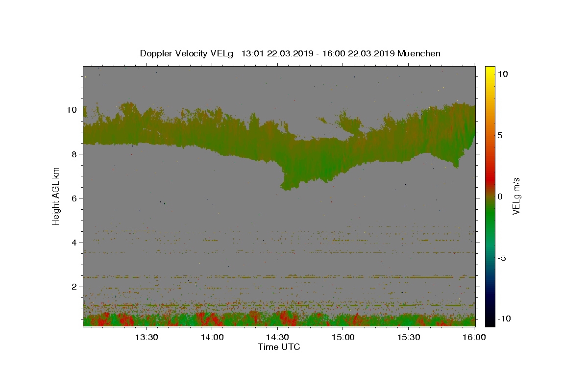Click the '14:00' time axis label
The height and width of the screenshot is (392, 588).
(212, 337)
